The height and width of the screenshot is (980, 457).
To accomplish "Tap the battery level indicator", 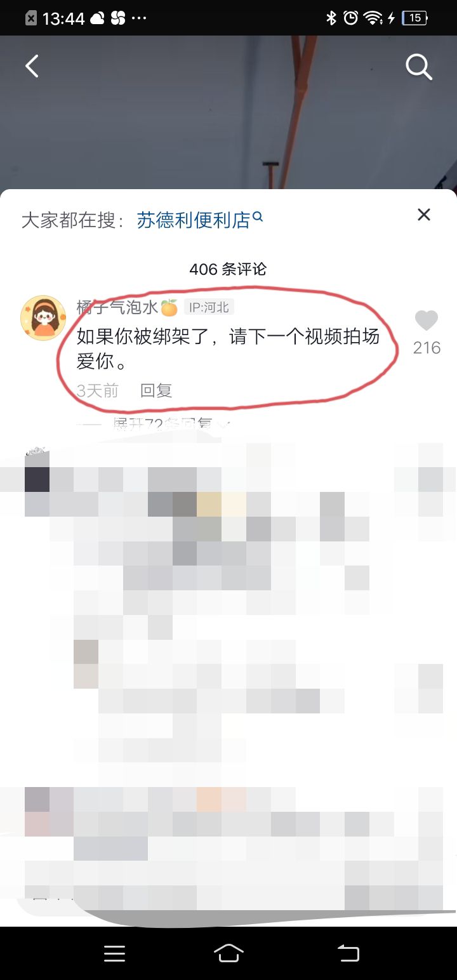I will [x=415, y=18].
